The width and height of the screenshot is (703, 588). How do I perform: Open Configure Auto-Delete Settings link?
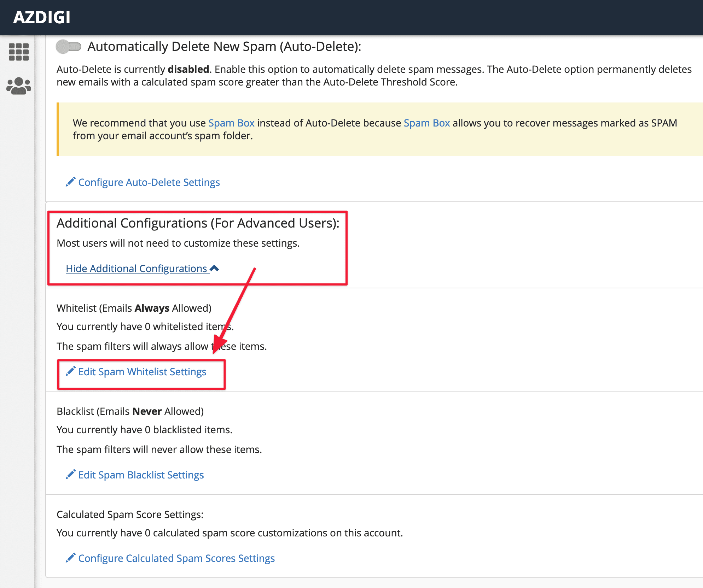point(149,182)
